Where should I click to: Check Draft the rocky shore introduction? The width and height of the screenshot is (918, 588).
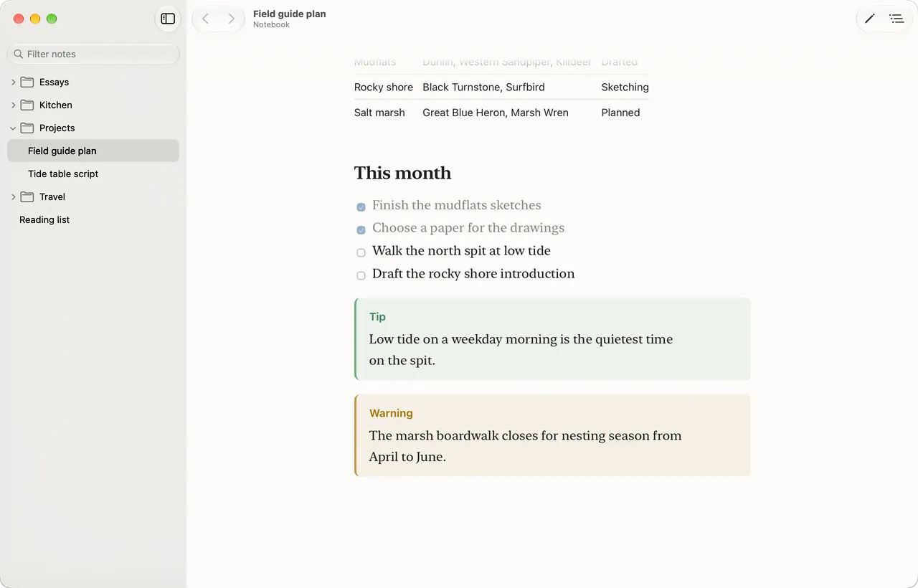pos(361,276)
